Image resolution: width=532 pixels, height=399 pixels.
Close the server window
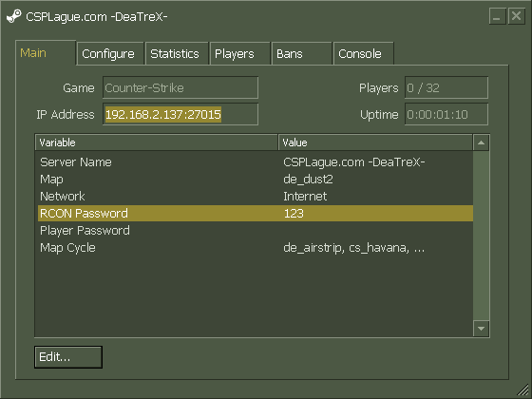[517, 16]
